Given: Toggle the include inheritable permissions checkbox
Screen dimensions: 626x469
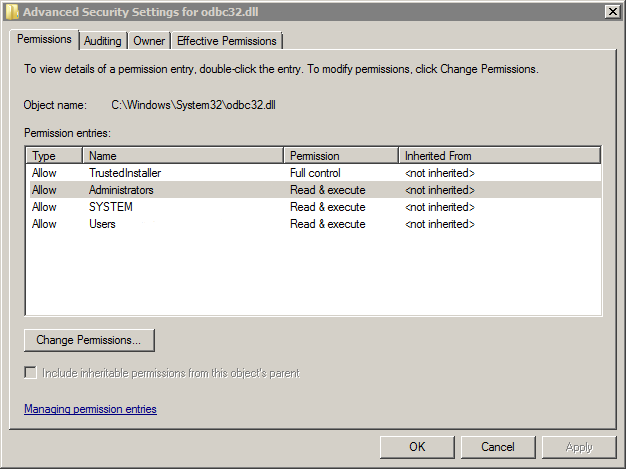Looking at the screenshot, I should click(31, 373).
